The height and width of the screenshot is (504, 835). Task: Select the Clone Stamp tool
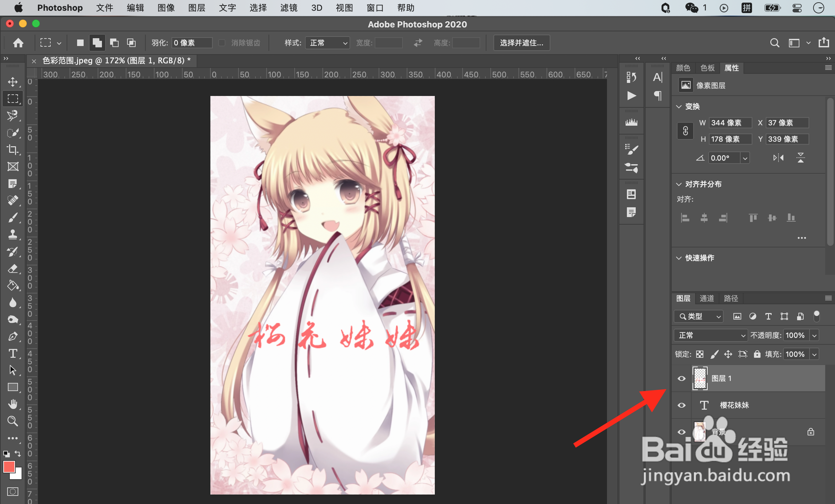pyautogui.click(x=13, y=234)
